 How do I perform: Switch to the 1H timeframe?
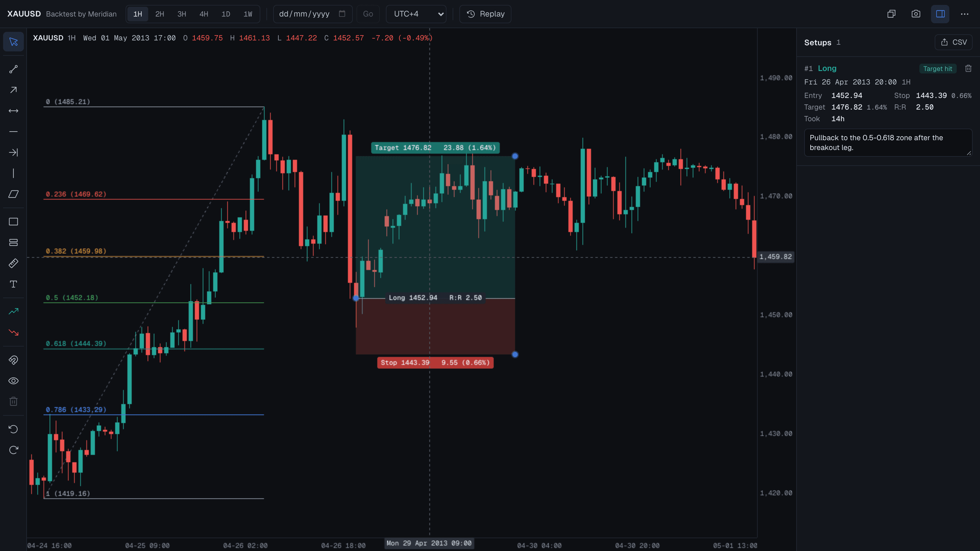click(138, 14)
